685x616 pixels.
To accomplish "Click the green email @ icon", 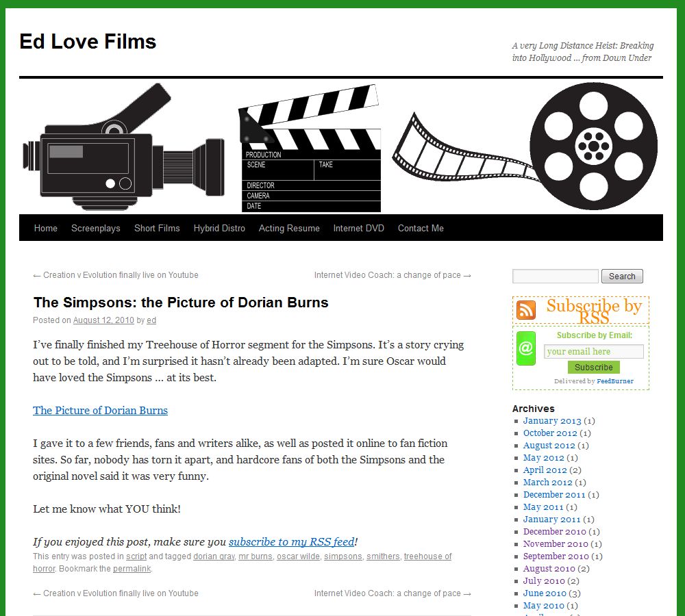I will [526, 348].
